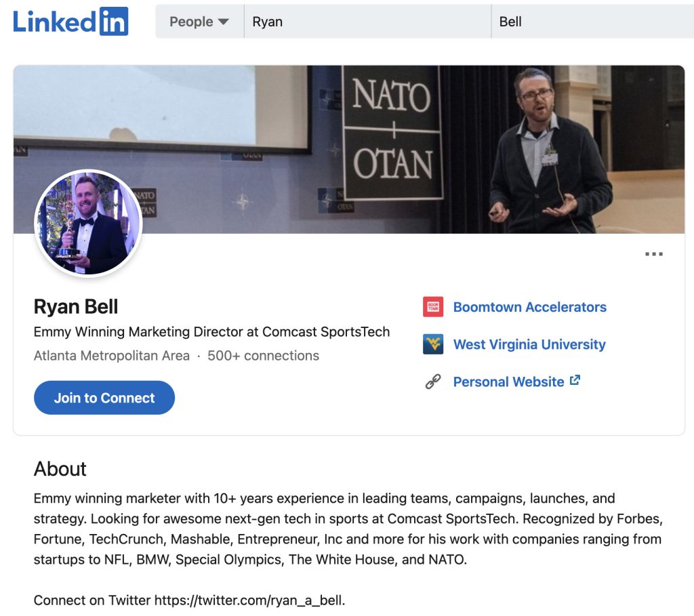
Task: Click the LinkedIn logo
Action: pyautogui.click(x=70, y=21)
